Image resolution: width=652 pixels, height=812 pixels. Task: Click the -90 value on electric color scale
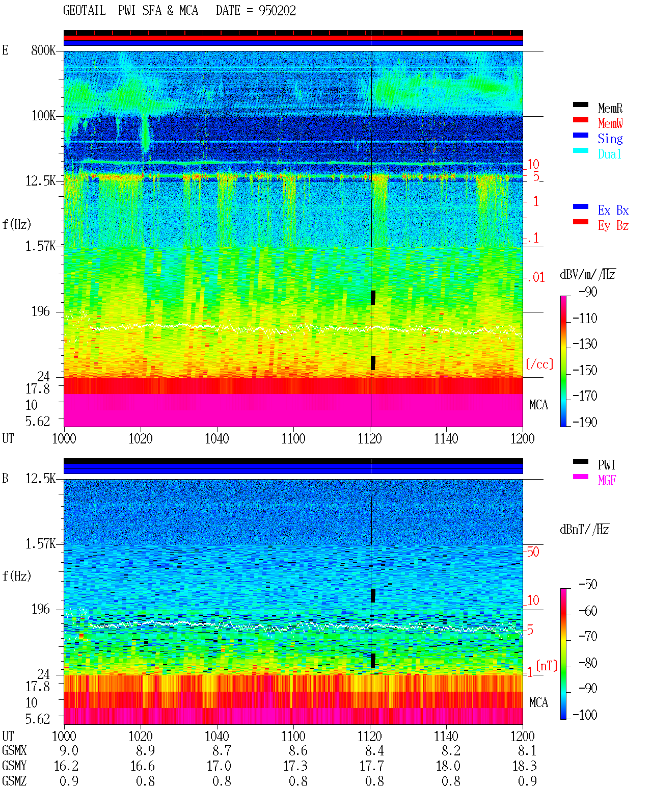pyautogui.click(x=588, y=292)
